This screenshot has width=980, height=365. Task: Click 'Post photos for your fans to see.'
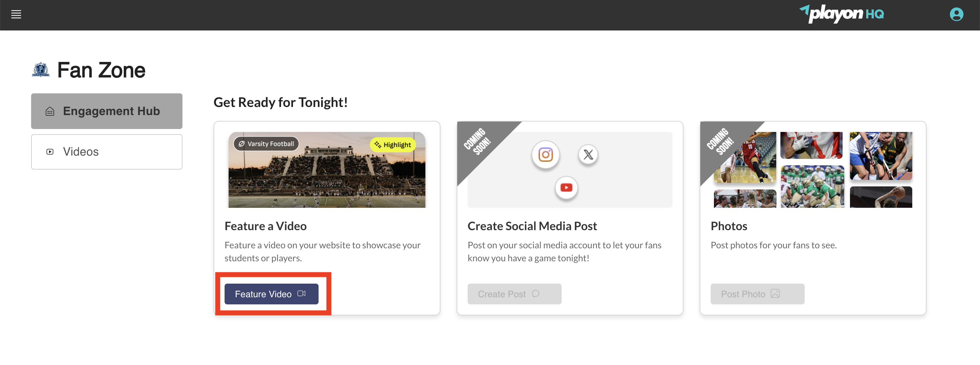click(x=774, y=245)
